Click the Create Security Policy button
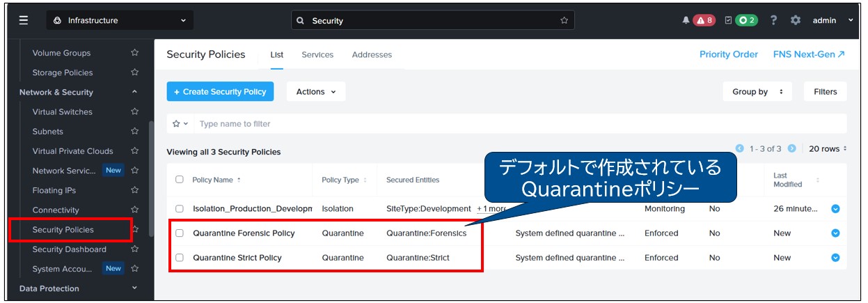868x303 pixels. [x=220, y=92]
